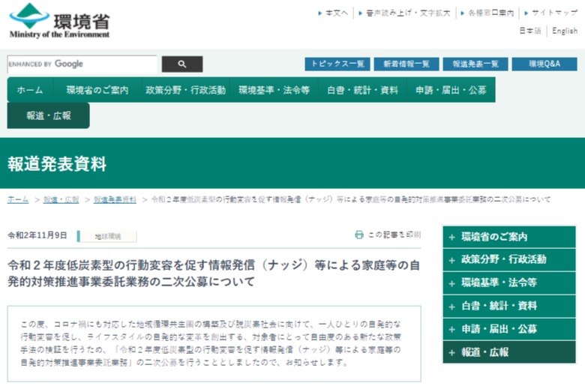Select 報道・広報 main navigation item
Image resolution: width=585 pixels, height=392 pixels.
click(x=48, y=116)
